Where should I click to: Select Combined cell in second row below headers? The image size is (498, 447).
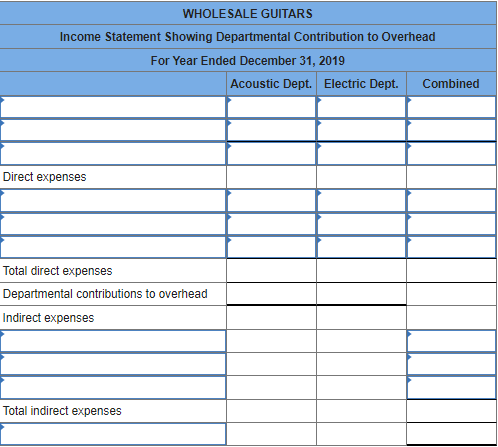click(451, 130)
